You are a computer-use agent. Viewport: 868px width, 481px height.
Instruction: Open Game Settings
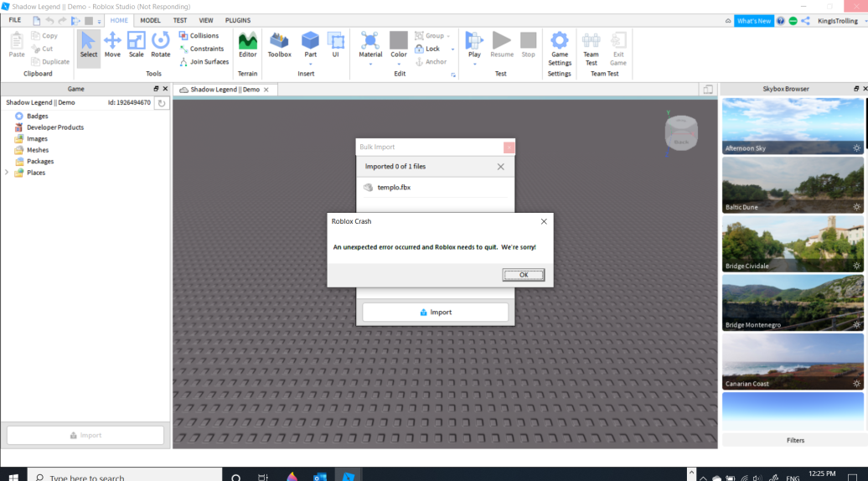tap(559, 49)
